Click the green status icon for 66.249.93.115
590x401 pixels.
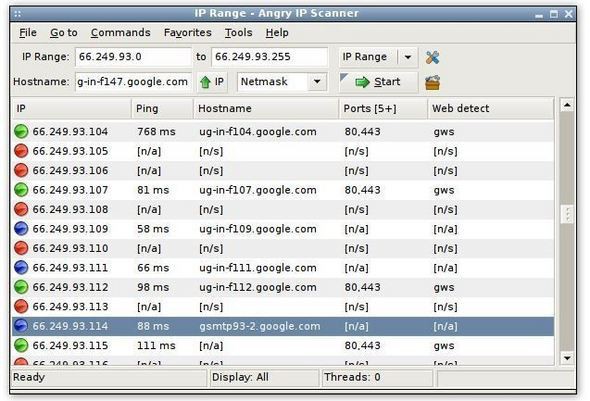21,345
